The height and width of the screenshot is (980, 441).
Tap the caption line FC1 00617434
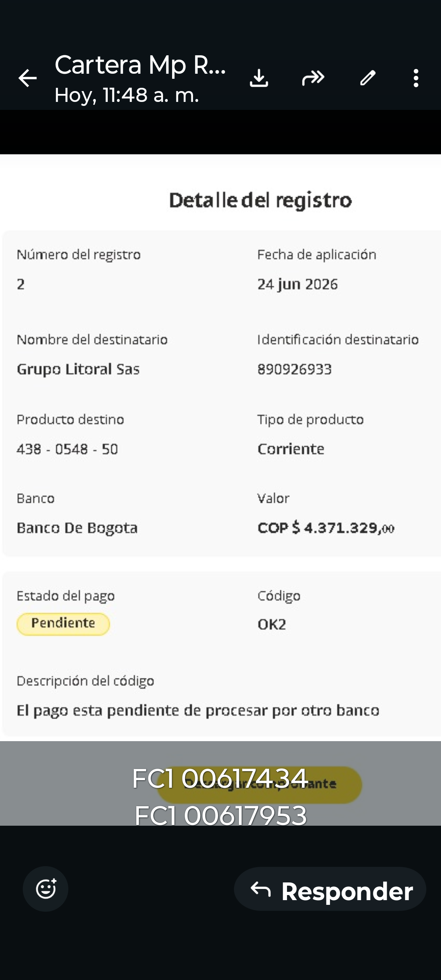pos(219,778)
